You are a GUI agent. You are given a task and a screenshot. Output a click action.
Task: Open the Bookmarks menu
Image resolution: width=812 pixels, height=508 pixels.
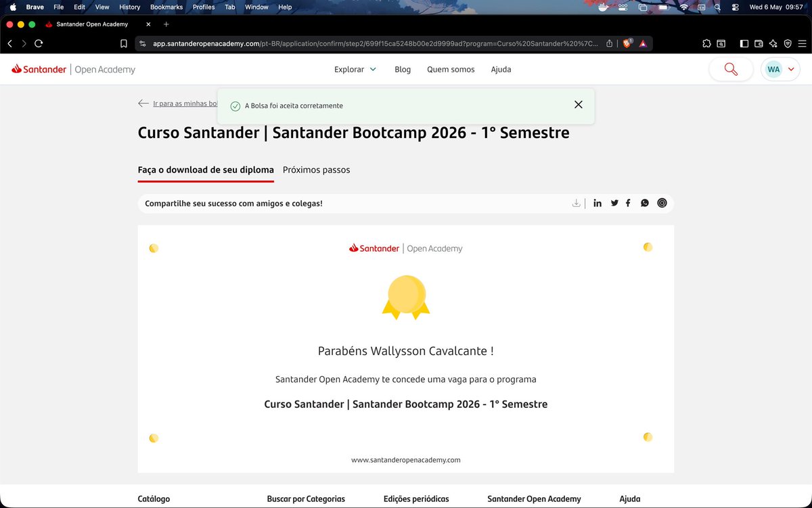[166, 7]
